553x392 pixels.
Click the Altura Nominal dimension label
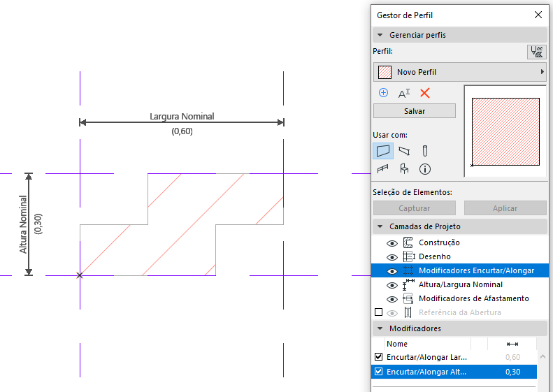(23, 224)
